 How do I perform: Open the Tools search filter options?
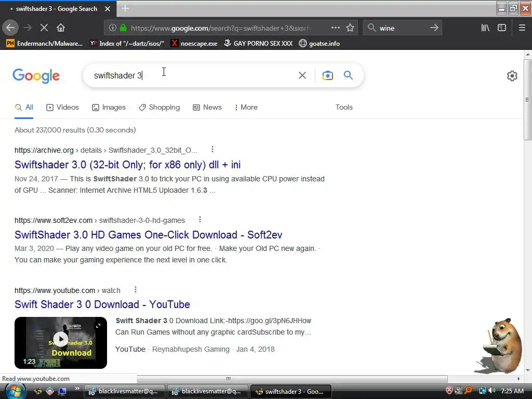pos(344,107)
